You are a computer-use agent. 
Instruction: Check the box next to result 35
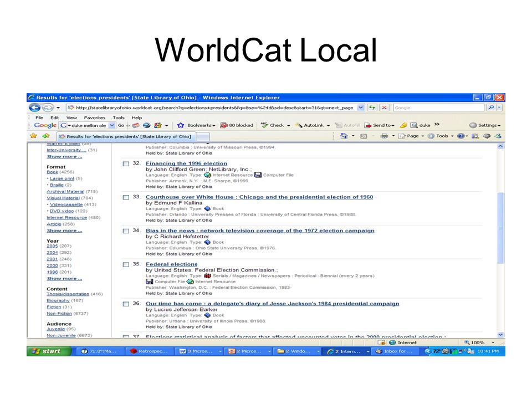coord(126,265)
